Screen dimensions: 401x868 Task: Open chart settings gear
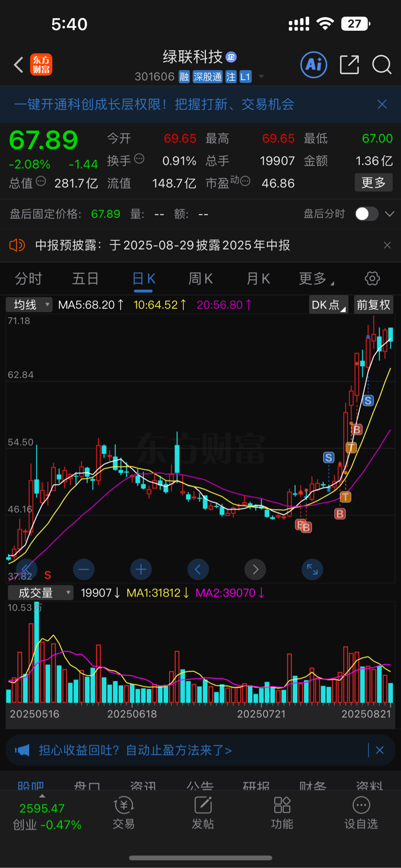[x=372, y=278]
